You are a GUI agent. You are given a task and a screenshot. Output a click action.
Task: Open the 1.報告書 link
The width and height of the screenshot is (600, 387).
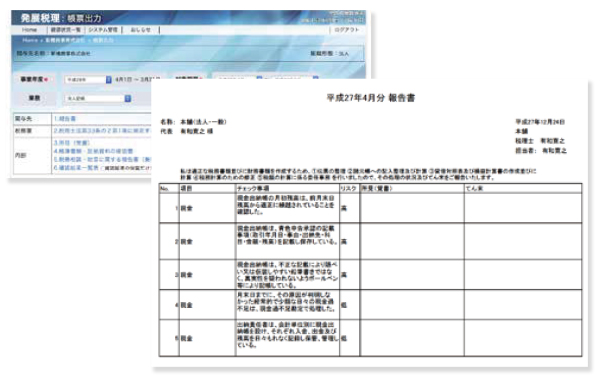[x=65, y=119]
